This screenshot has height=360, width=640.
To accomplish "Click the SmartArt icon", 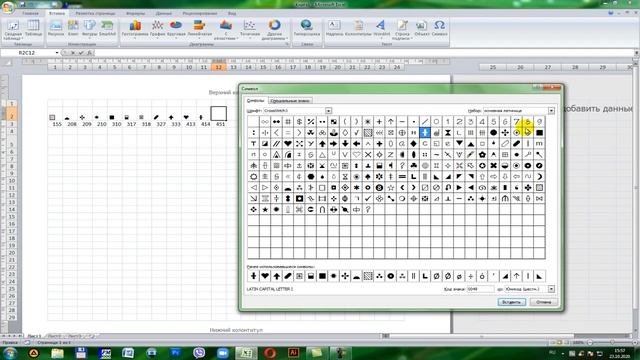I will coord(107,29).
